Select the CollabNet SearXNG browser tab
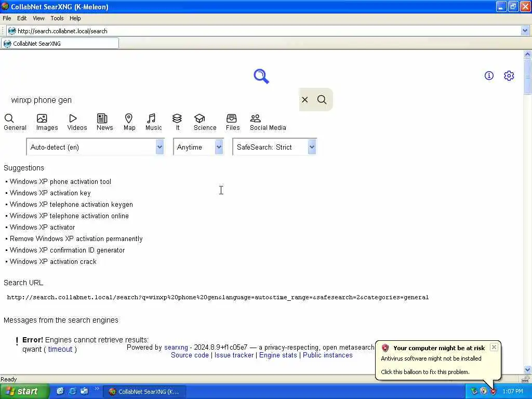 (60, 44)
